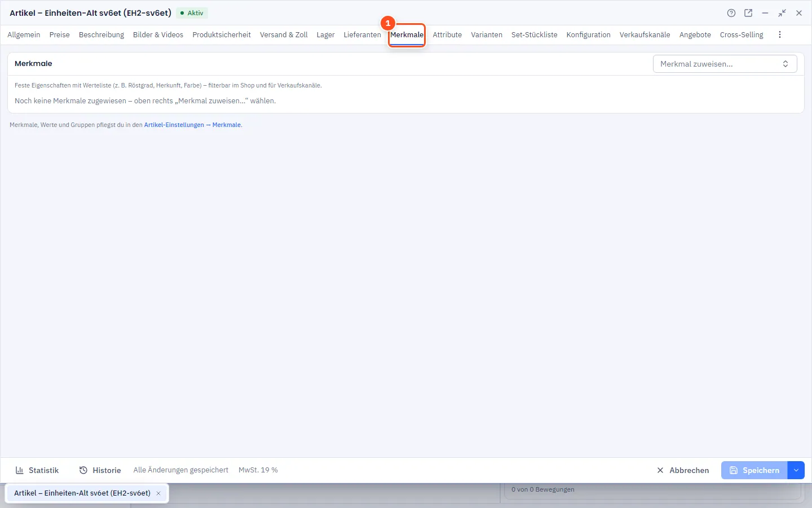This screenshot has width=812, height=508.
Task: Click the Aktiv status badge
Action: point(192,13)
